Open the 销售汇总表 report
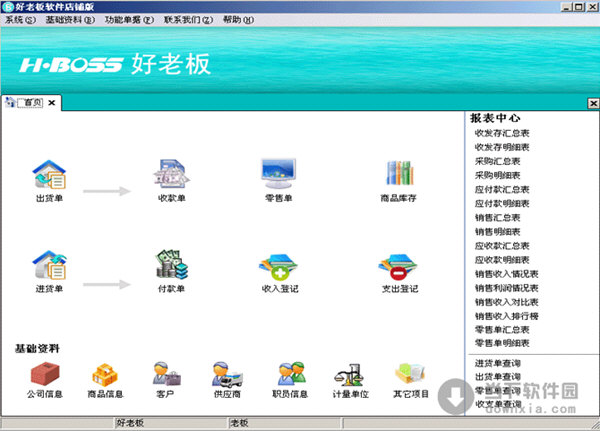The width and height of the screenshot is (600, 431). tap(497, 218)
